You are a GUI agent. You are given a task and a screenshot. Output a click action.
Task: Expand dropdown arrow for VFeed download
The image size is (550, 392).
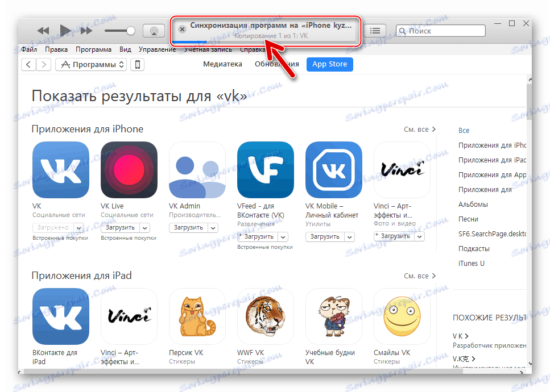click(x=283, y=237)
